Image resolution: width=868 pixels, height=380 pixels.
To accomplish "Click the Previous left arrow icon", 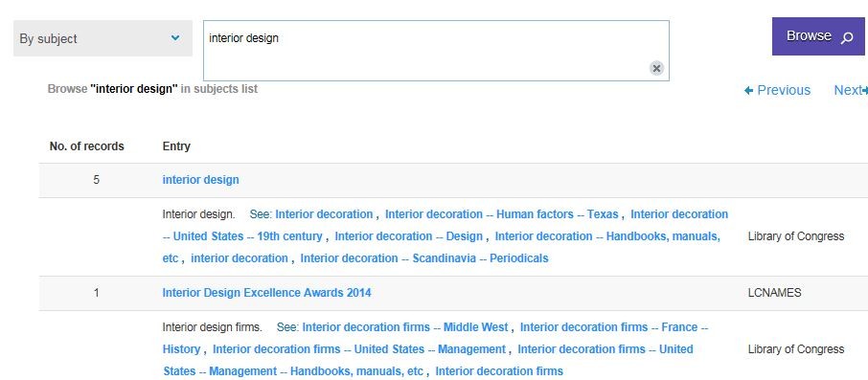I will tap(749, 90).
